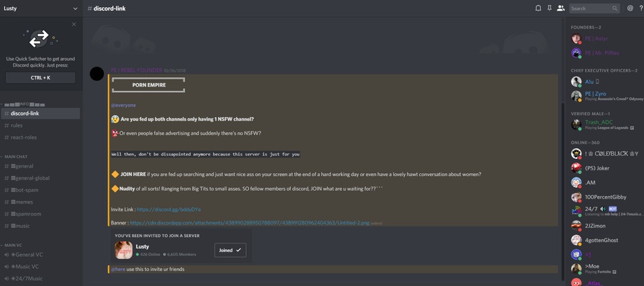
Task: Open notification settings bell icon
Action: pos(538,9)
